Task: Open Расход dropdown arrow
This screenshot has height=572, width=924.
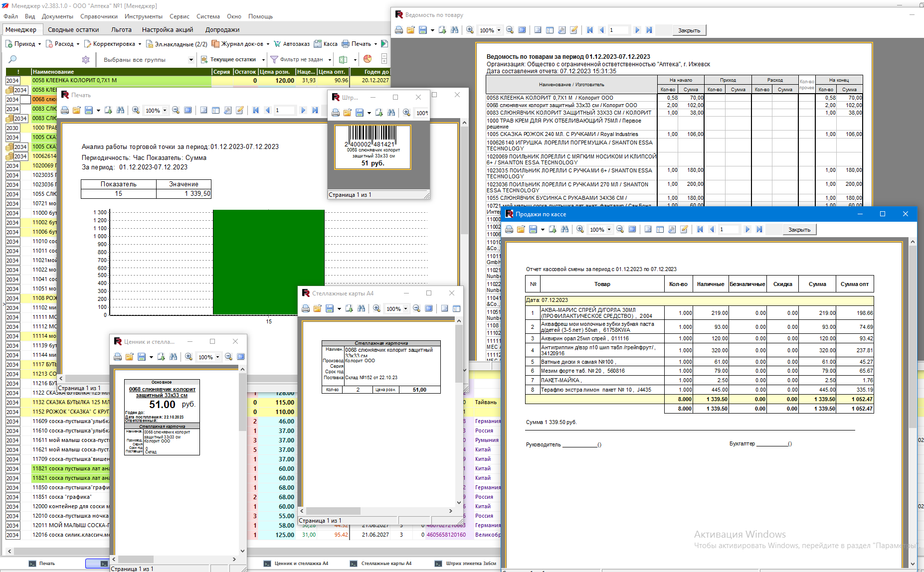Action: [x=78, y=44]
